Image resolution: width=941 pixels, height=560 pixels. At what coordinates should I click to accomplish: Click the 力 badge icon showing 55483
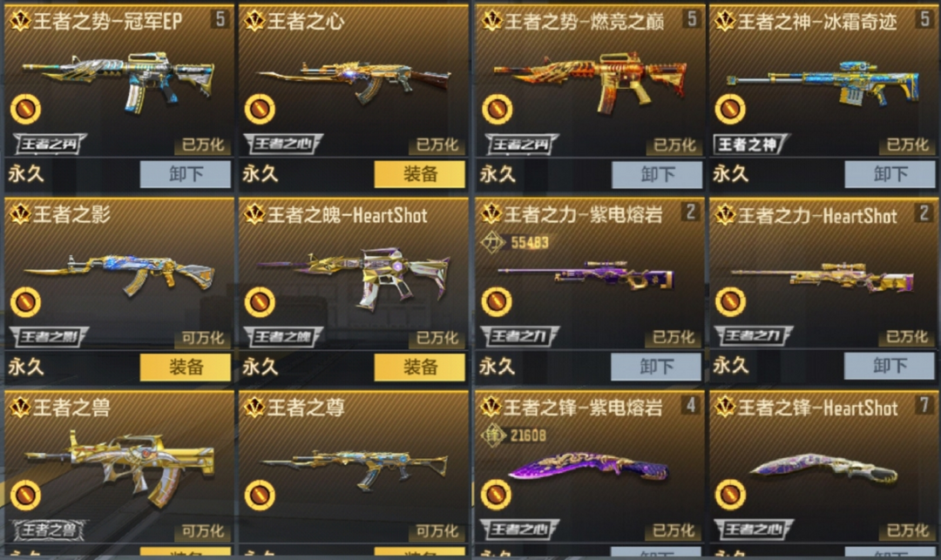pyautogui.click(x=492, y=242)
